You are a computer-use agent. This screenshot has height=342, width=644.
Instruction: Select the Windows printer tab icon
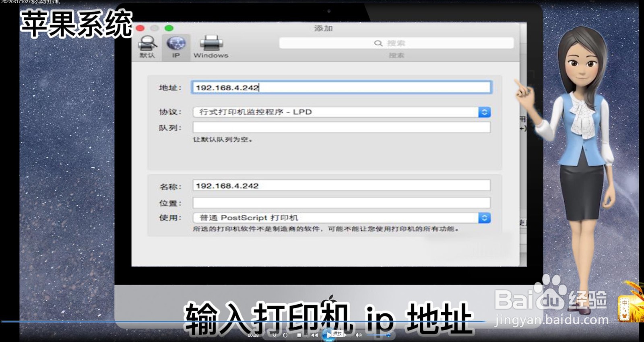211,43
